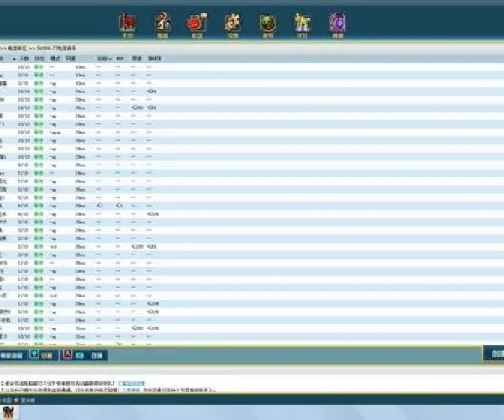Sort the room list by player count column

tap(24, 59)
